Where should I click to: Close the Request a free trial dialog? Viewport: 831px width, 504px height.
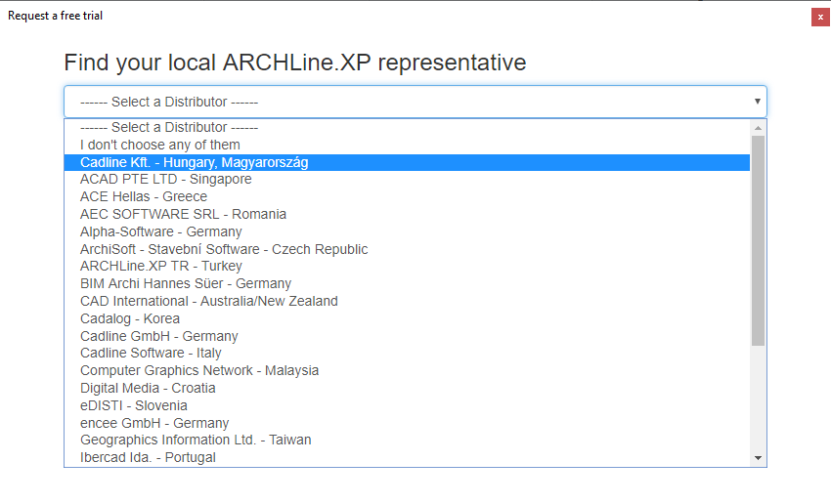click(819, 17)
